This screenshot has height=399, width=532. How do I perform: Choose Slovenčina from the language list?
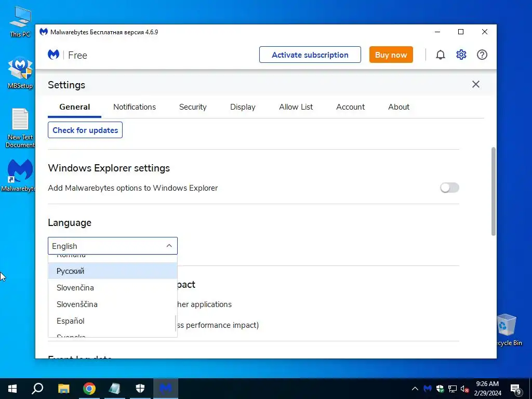pyautogui.click(x=113, y=287)
